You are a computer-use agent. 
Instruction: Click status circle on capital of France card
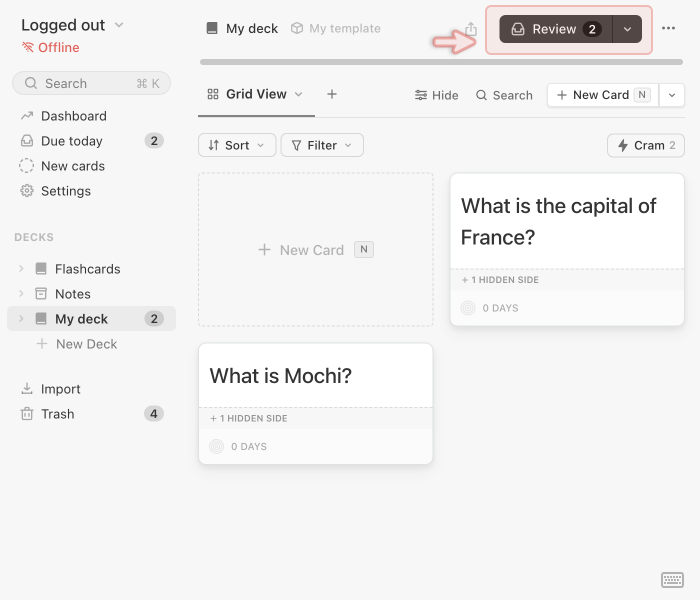[468, 308]
